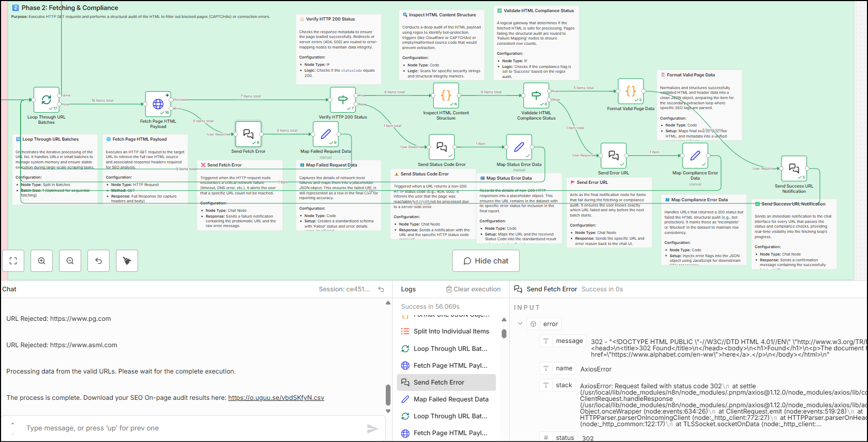This screenshot has height=442, width=868.
Task: Click the Session ce451 identifier
Action: pyautogui.click(x=345, y=289)
